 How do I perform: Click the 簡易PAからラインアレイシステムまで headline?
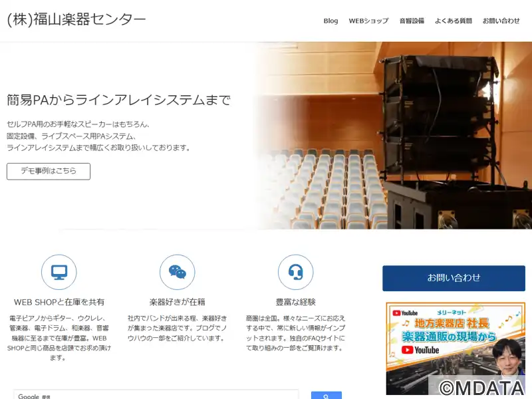pyautogui.click(x=119, y=100)
